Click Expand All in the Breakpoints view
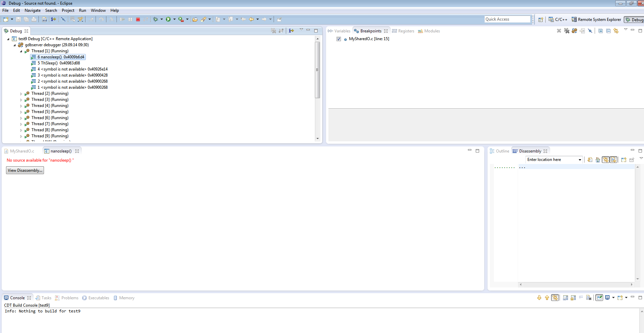 tap(600, 31)
